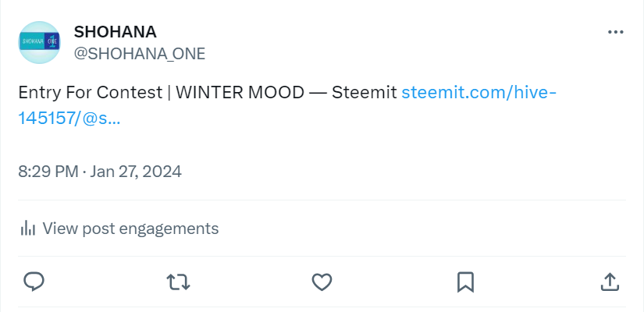Click the 'Entry For Contest' tweet text
Screen dimensions: 644x312
click(91, 93)
